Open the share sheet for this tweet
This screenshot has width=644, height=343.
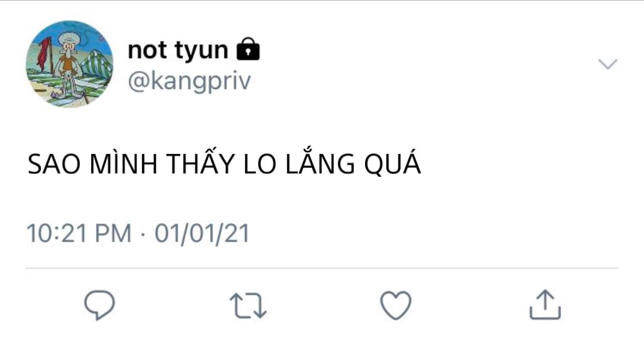tap(545, 305)
